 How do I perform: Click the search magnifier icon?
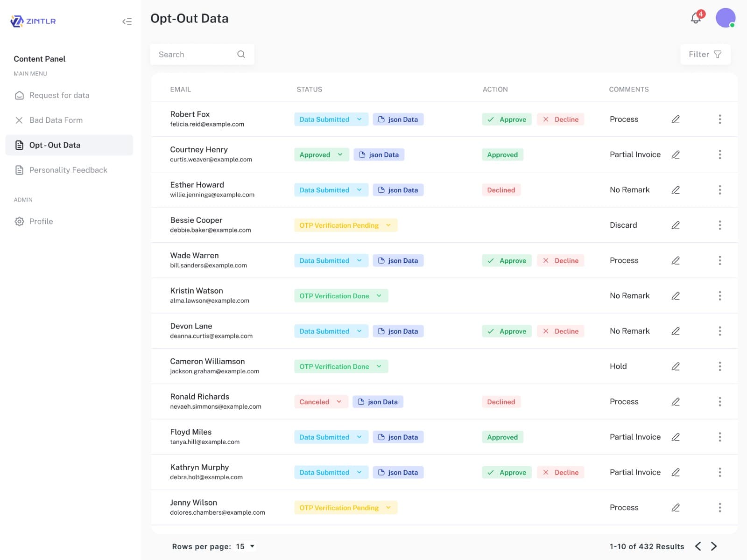pos(241,54)
